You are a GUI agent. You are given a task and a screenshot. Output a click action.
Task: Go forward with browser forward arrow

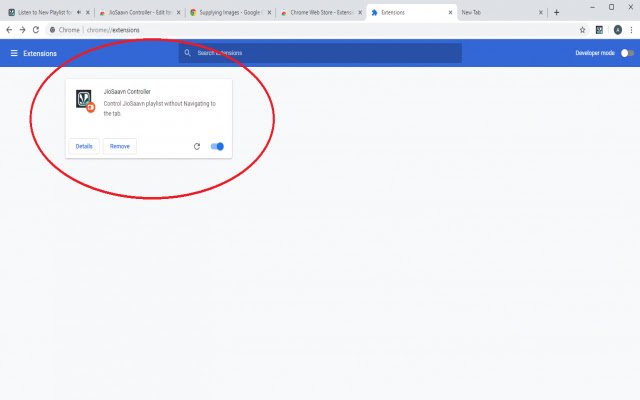(22, 30)
